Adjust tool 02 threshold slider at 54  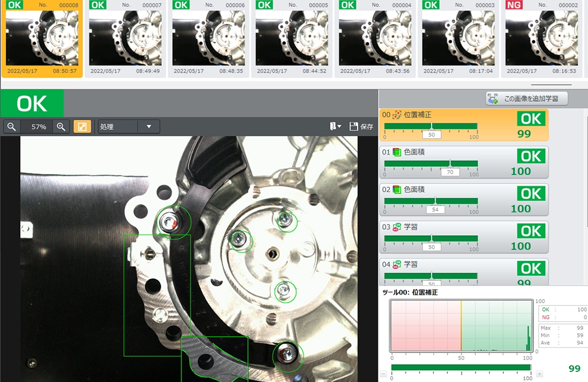(435, 210)
